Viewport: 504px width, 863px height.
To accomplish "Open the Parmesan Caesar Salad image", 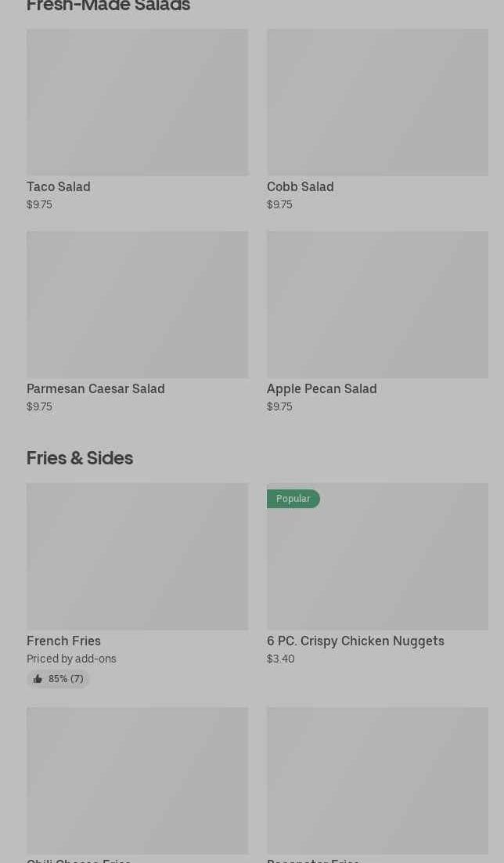I will [137, 305].
